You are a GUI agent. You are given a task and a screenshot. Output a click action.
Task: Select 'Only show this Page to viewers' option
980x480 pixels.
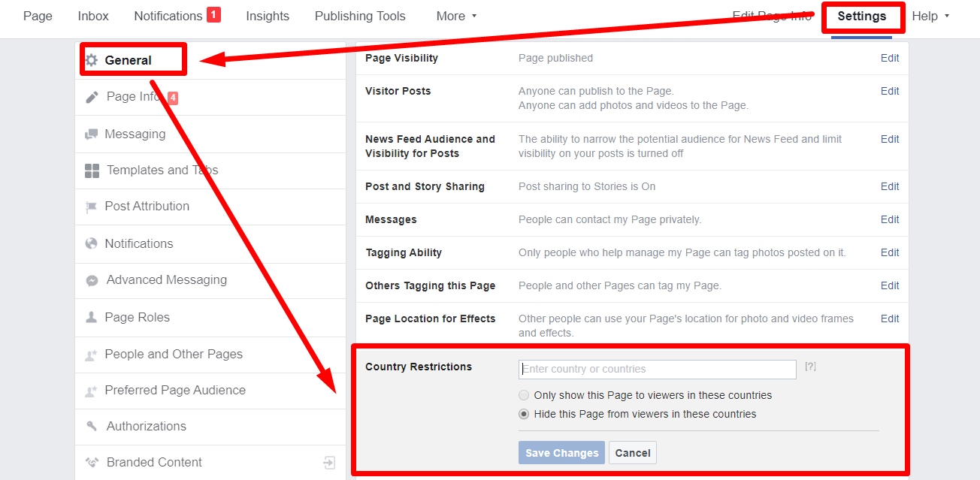524,395
